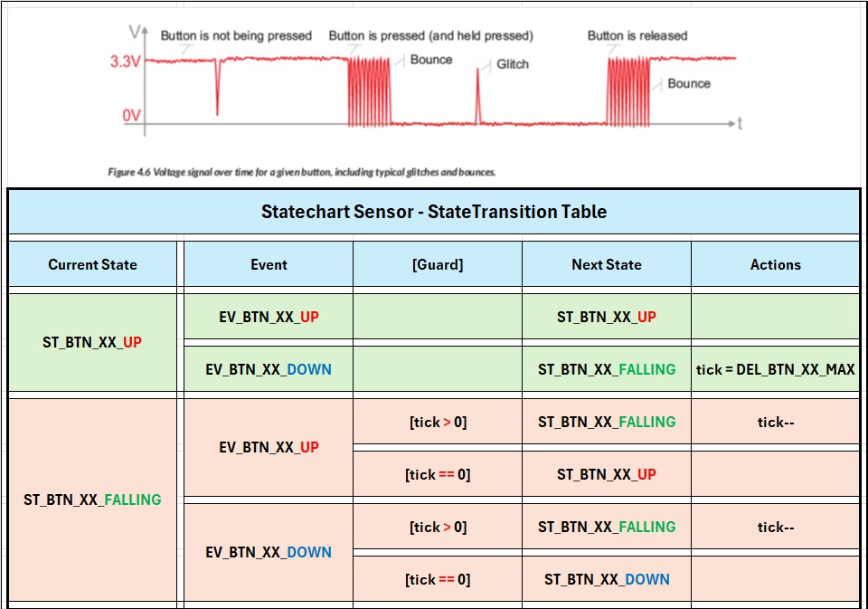Image resolution: width=868 pixels, height=609 pixels.
Task: Click the 0V axis label
Action: 132,115
